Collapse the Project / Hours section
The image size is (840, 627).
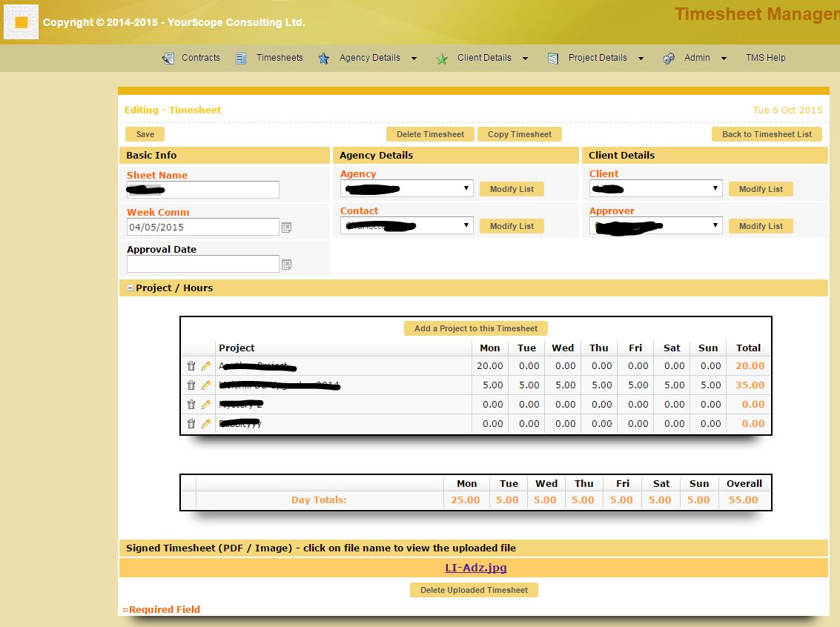[x=130, y=288]
